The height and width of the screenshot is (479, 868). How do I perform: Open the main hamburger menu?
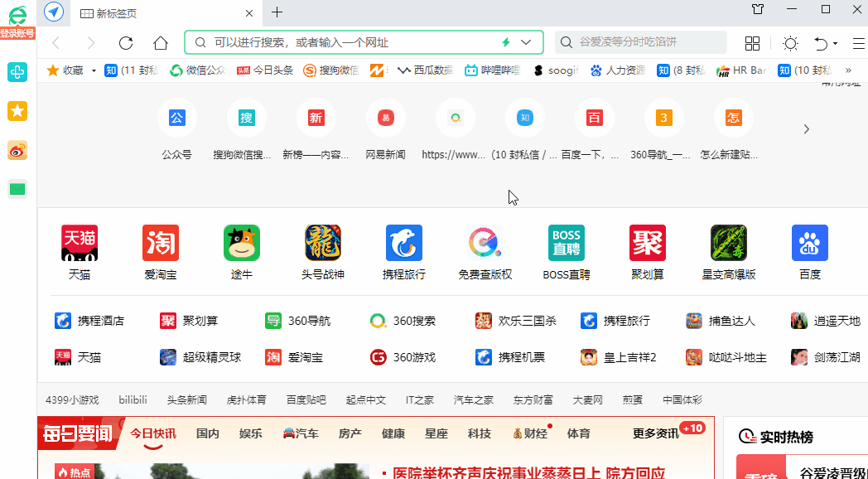(859, 43)
